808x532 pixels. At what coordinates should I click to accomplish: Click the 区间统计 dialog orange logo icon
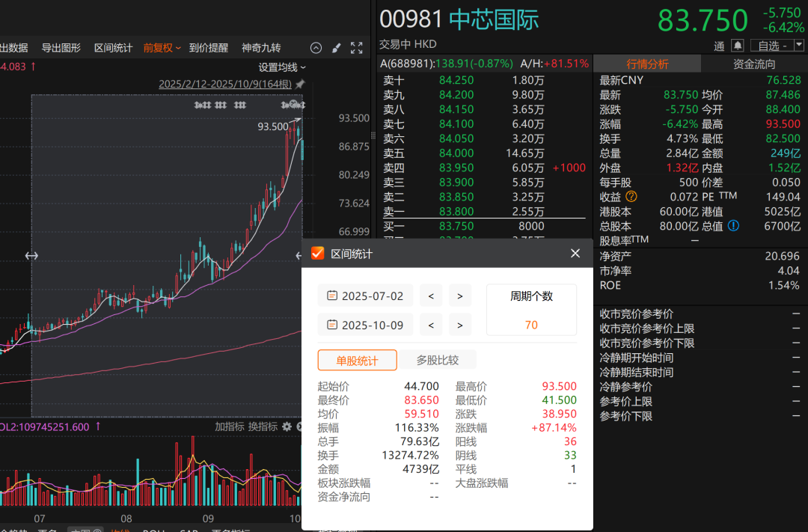pos(317,253)
